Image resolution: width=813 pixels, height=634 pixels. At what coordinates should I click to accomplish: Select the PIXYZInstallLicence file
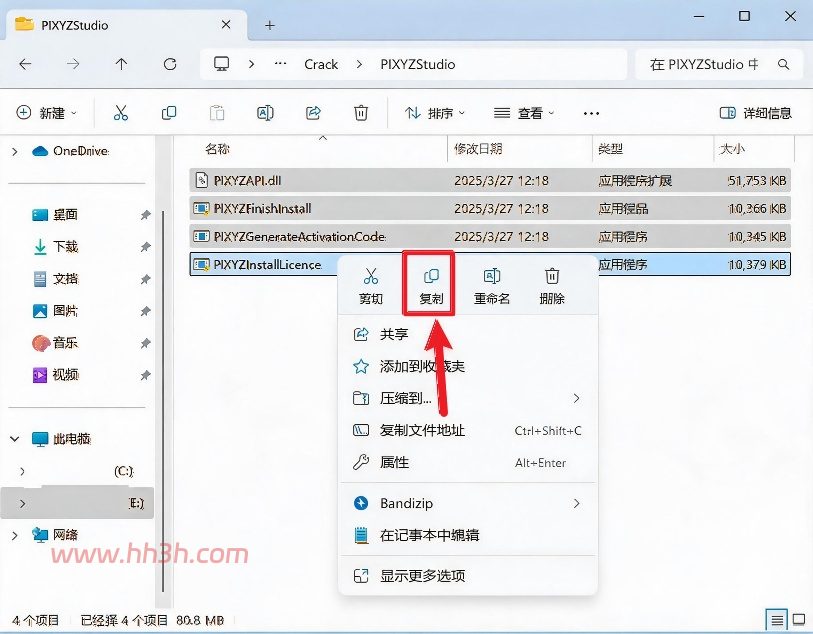tap(263, 264)
